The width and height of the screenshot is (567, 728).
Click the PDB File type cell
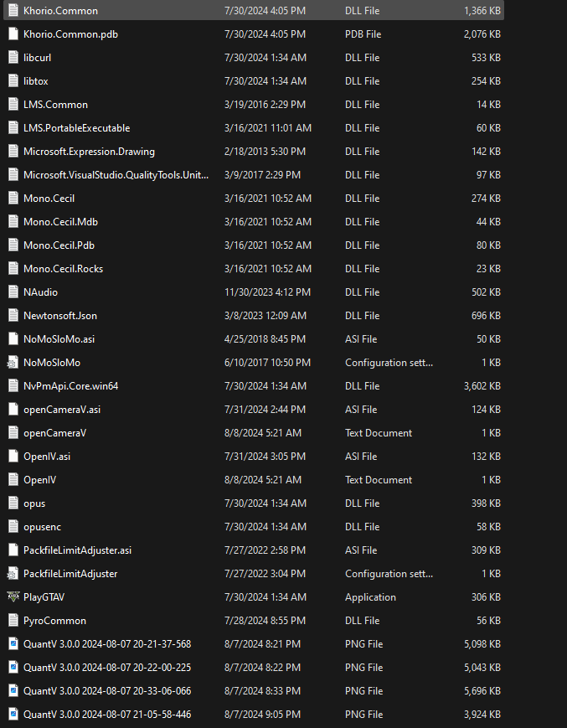(363, 34)
